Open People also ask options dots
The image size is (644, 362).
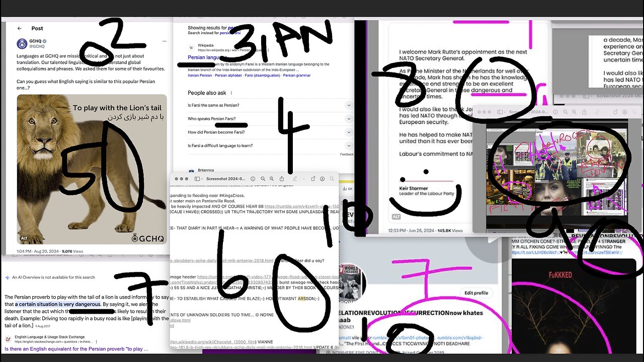(231, 93)
